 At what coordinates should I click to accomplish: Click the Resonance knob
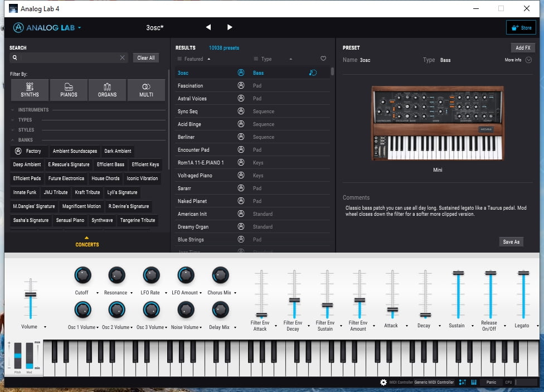(x=116, y=275)
